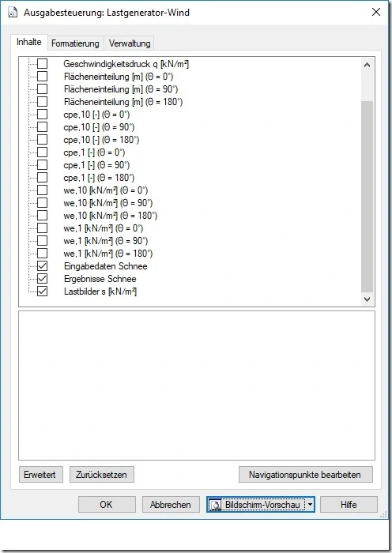The height and width of the screenshot is (553, 392).
Task: Click the document icon in title bar
Action: click(13, 13)
